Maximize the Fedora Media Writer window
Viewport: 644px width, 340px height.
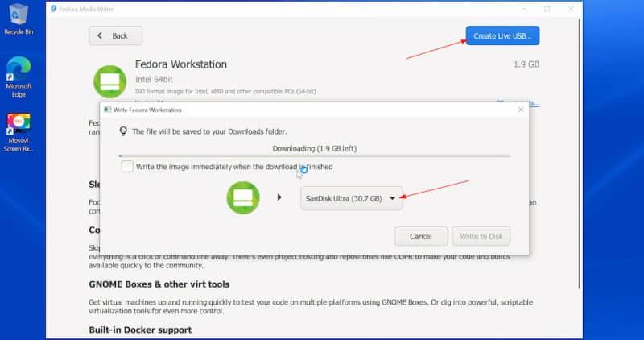tap(547, 9)
